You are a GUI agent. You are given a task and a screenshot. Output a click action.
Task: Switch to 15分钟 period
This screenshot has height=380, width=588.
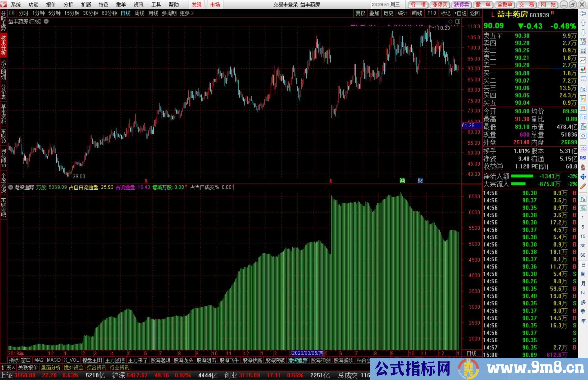[x=72, y=13]
